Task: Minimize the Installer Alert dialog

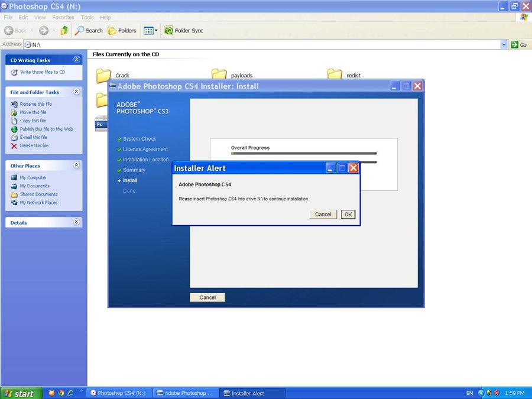Action: (x=330, y=168)
